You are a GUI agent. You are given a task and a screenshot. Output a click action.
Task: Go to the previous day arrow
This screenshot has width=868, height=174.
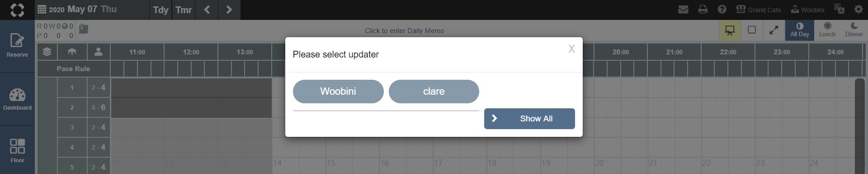[207, 10]
